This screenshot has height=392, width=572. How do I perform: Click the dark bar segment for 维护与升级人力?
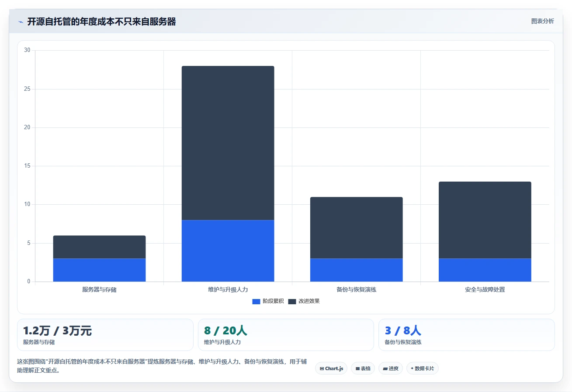coord(228,143)
